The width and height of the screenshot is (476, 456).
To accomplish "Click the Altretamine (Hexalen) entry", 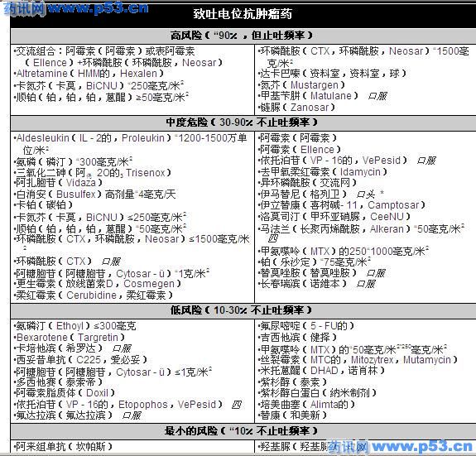I will click(89, 74).
